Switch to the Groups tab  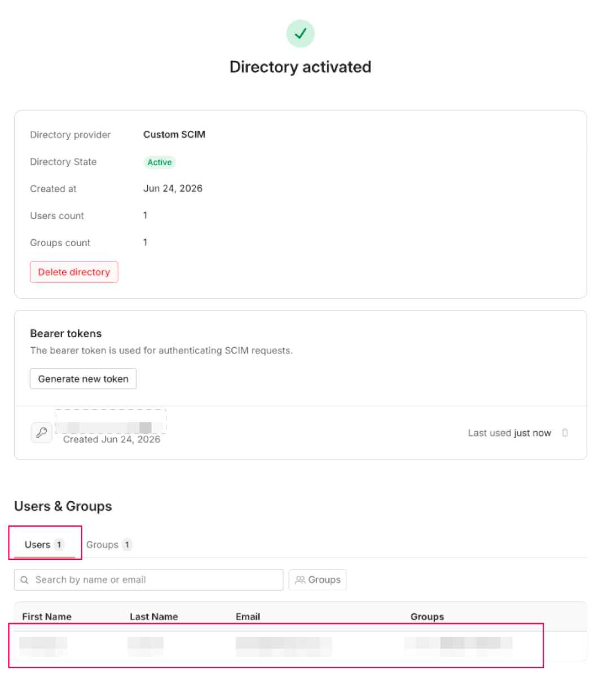[109, 545]
